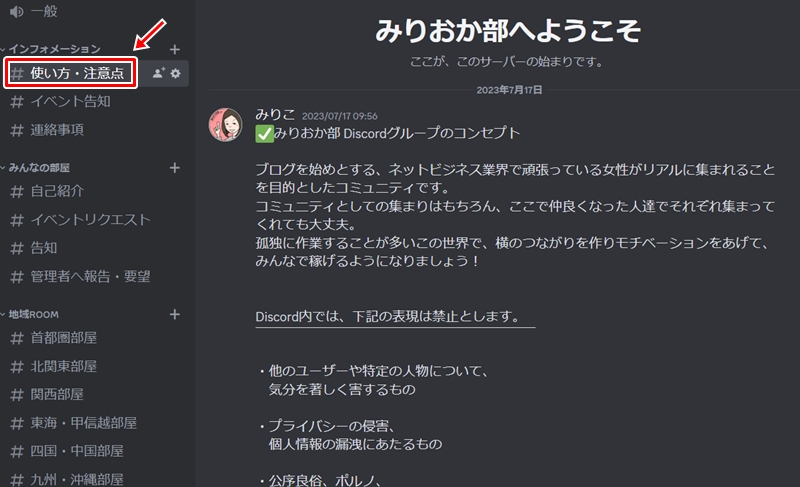Click the みりこ username in the message
This screenshot has height=487, width=800.
[276, 115]
